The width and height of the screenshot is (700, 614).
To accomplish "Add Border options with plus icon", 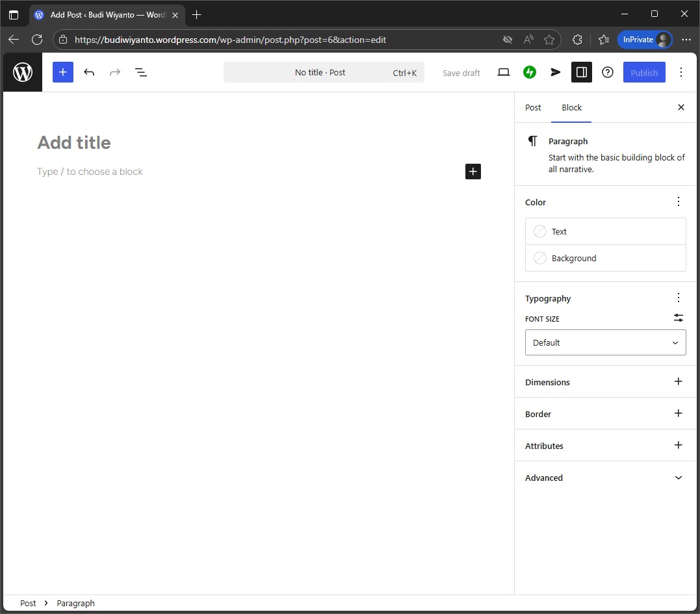I will click(678, 414).
